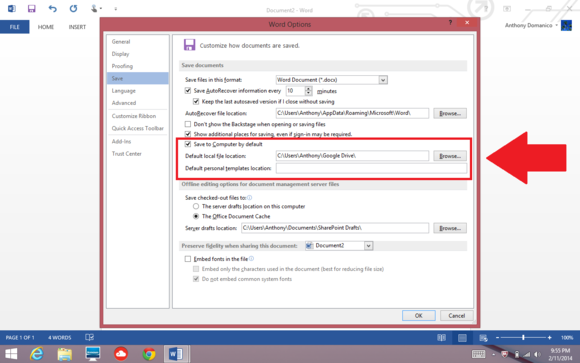Click the Undo arrow in title bar
Screen dimensions: 580x363
(53, 9)
